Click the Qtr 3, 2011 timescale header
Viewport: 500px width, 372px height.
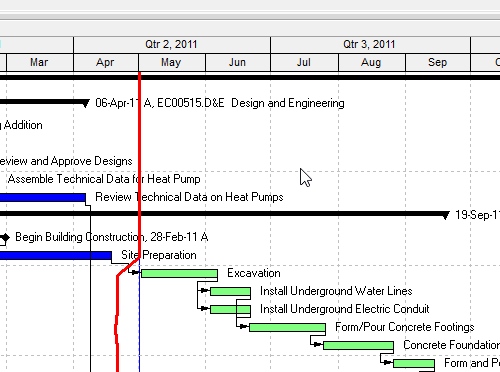pos(370,44)
